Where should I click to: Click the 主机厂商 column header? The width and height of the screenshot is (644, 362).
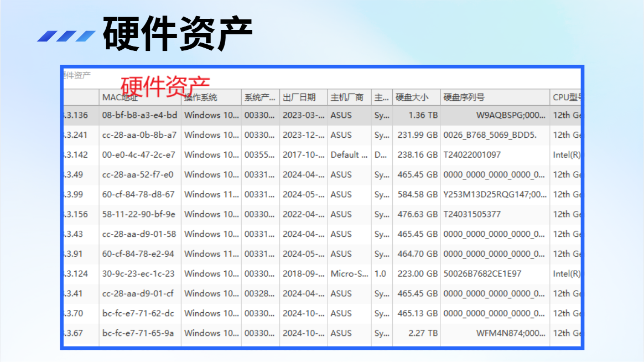(x=350, y=97)
